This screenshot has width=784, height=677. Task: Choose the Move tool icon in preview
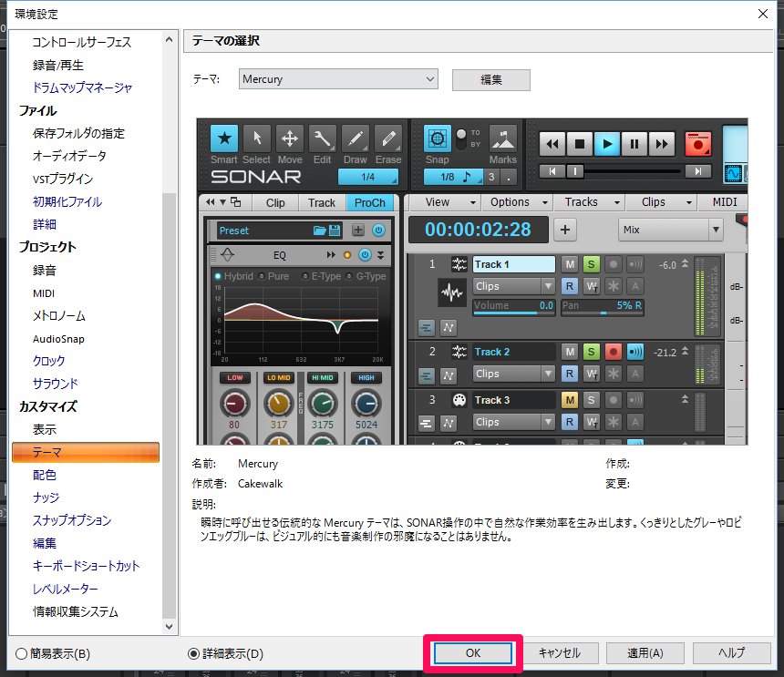point(290,138)
